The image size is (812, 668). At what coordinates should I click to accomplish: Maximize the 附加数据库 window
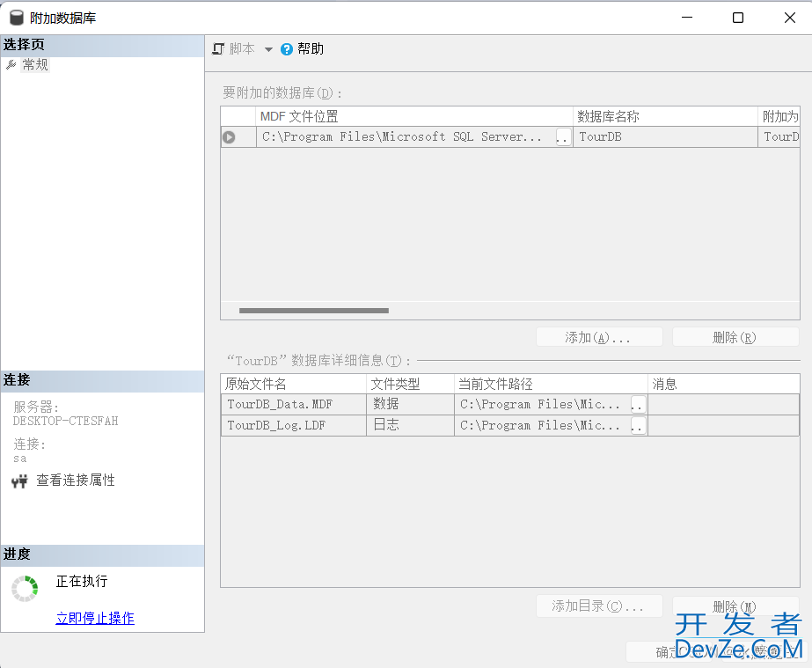coord(738,18)
